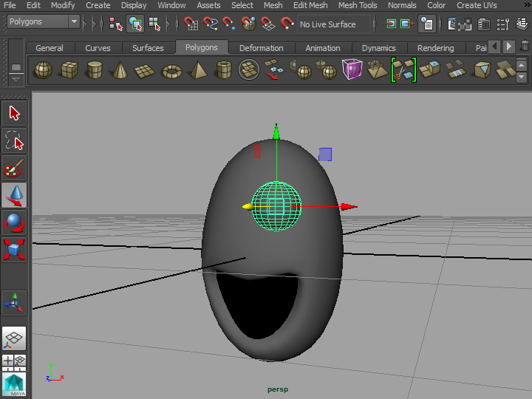Activate the Lasso Select tool
This screenshot has width=532, height=399.
click(x=15, y=140)
